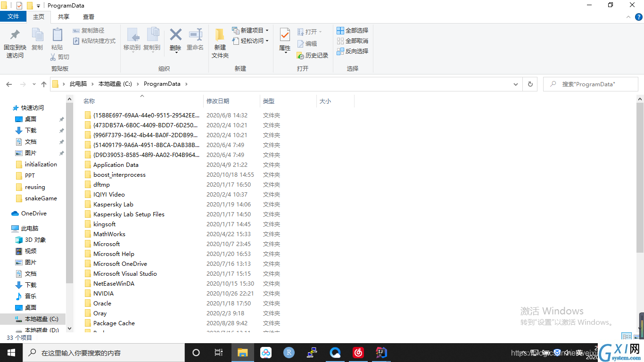Click the 新建文件夹 new folder icon
This screenshot has width=644, height=362.
[x=220, y=35]
